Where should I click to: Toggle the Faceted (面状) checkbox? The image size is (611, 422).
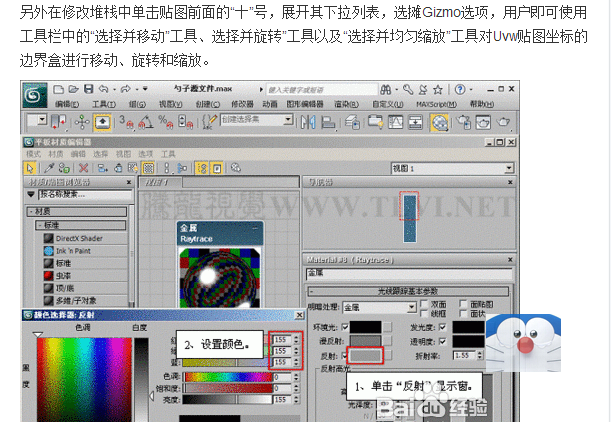[x=463, y=313]
